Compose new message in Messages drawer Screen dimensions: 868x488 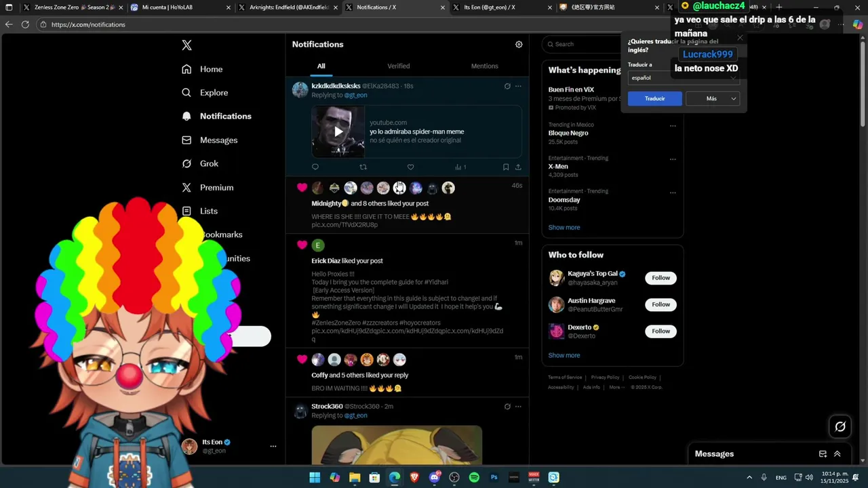tap(823, 454)
